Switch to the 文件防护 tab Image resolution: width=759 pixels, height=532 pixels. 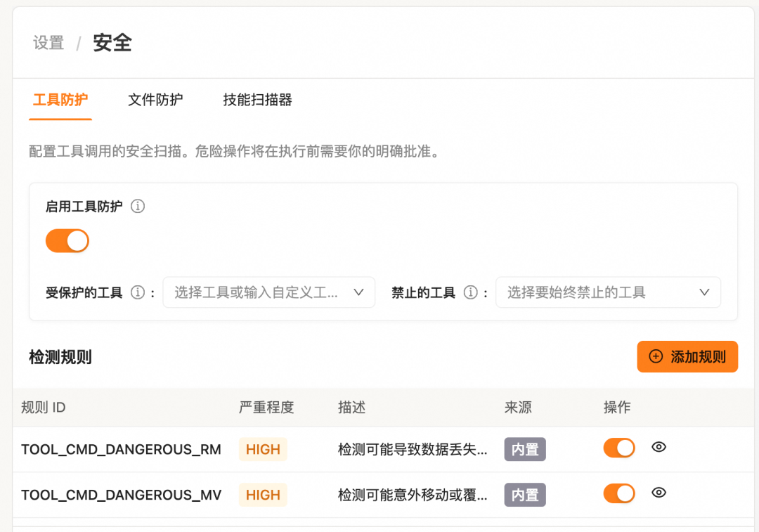tap(155, 100)
